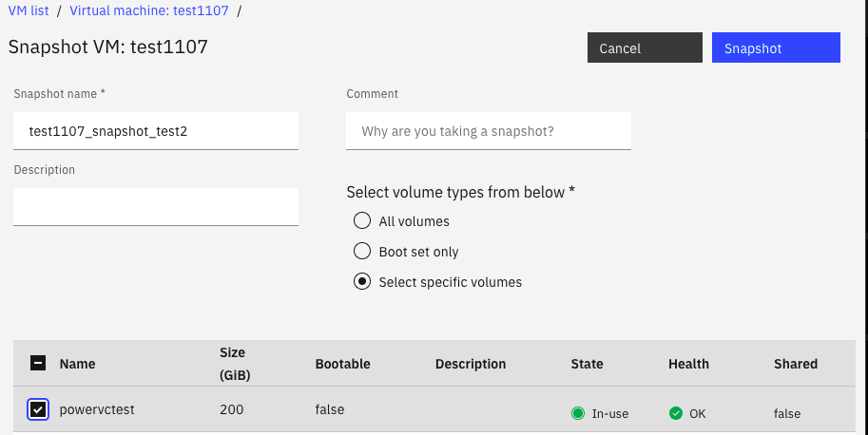Sort table by Name column header
This screenshot has height=435, width=868.
point(77,364)
